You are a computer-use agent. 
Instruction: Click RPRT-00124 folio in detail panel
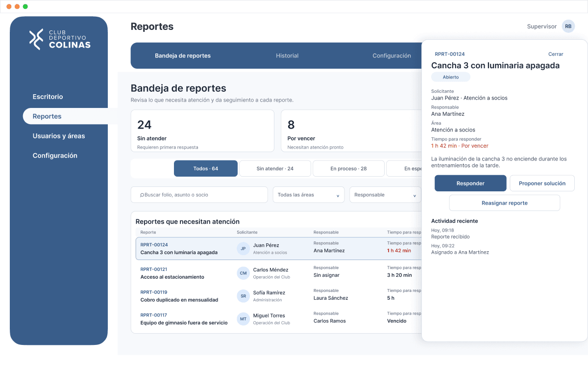pyautogui.click(x=450, y=54)
